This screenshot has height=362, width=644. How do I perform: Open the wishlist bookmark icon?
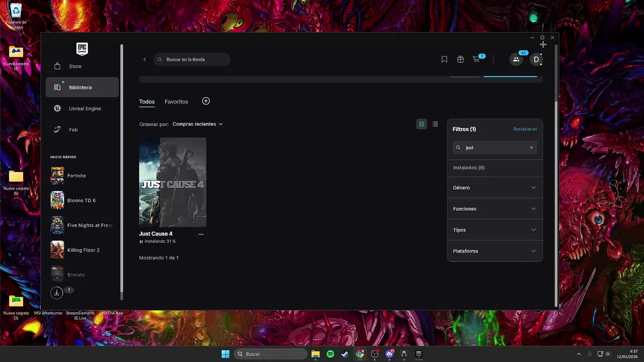point(444,59)
